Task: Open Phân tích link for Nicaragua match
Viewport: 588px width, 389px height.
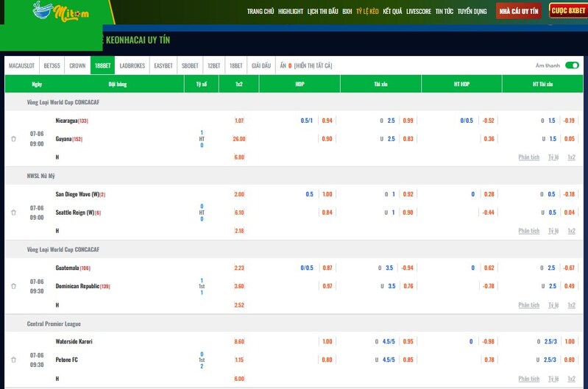Action: coord(528,157)
